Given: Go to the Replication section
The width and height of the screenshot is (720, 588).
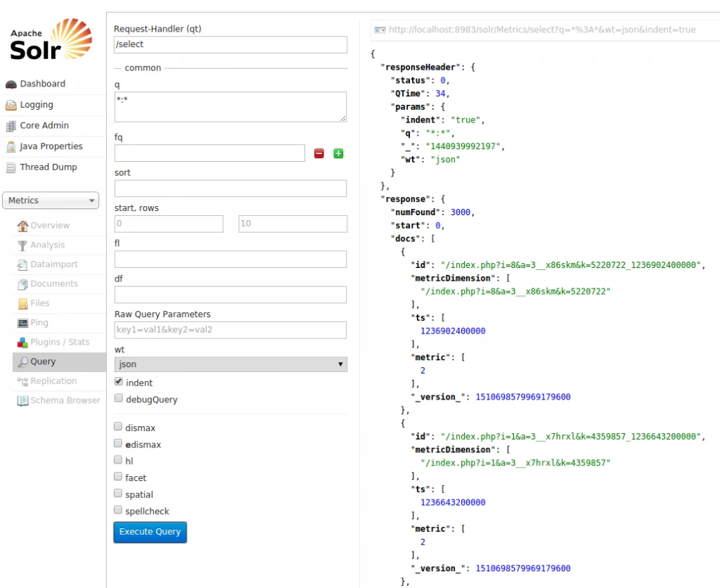Looking at the screenshot, I should click(53, 381).
